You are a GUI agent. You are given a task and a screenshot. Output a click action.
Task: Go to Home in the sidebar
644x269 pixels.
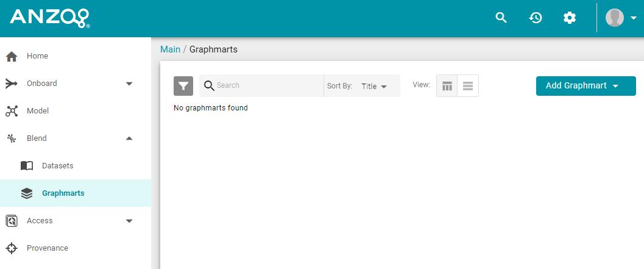pyautogui.click(x=37, y=56)
